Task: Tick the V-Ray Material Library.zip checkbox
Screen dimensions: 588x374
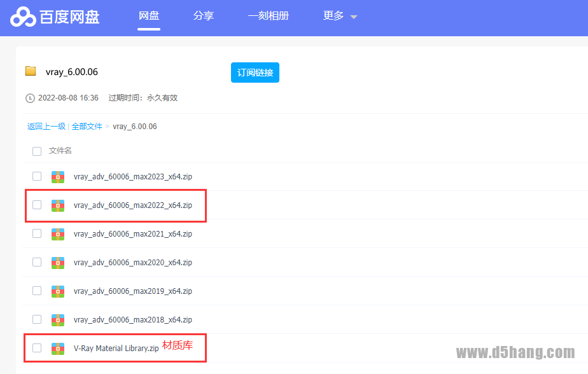Action: click(37, 348)
